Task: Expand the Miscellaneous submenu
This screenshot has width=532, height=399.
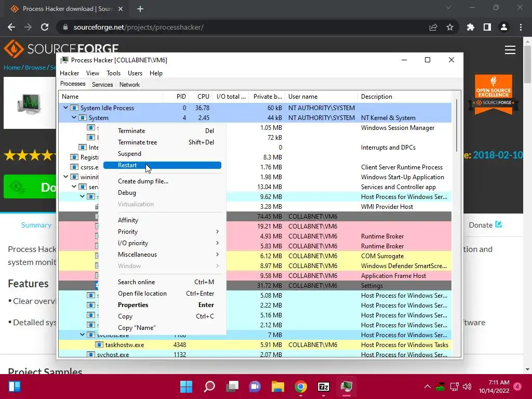Action: 162,255
